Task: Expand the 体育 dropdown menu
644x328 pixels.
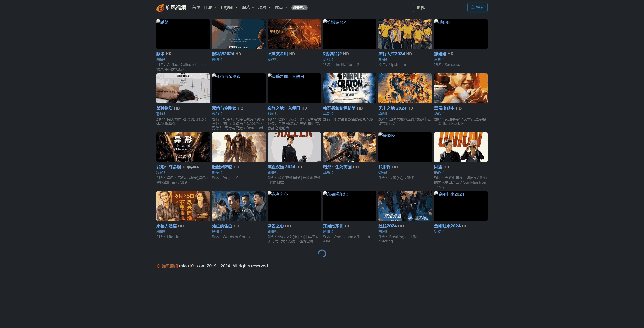Action: point(281,8)
